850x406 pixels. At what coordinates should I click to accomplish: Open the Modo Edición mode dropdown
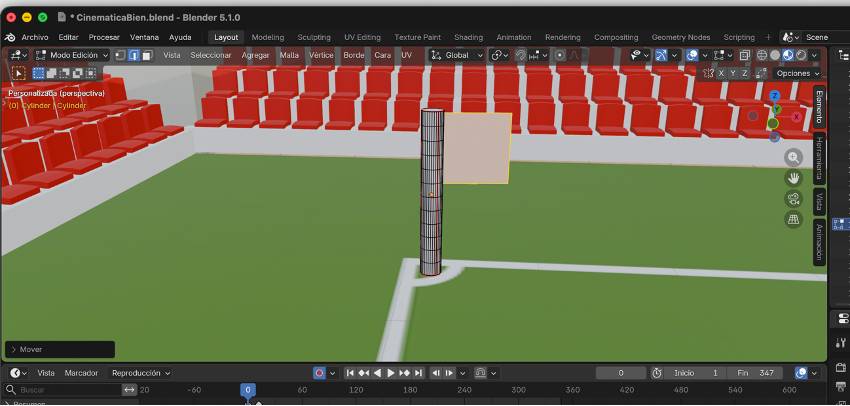[x=72, y=55]
